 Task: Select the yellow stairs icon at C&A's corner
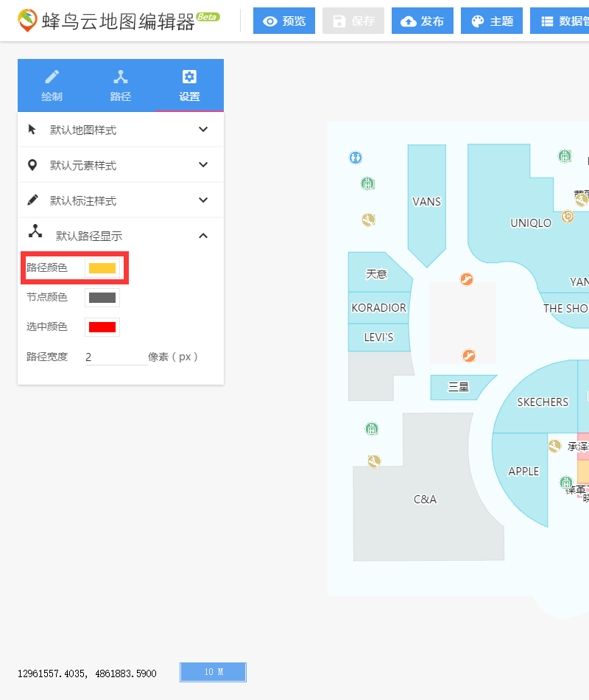point(374,461)
